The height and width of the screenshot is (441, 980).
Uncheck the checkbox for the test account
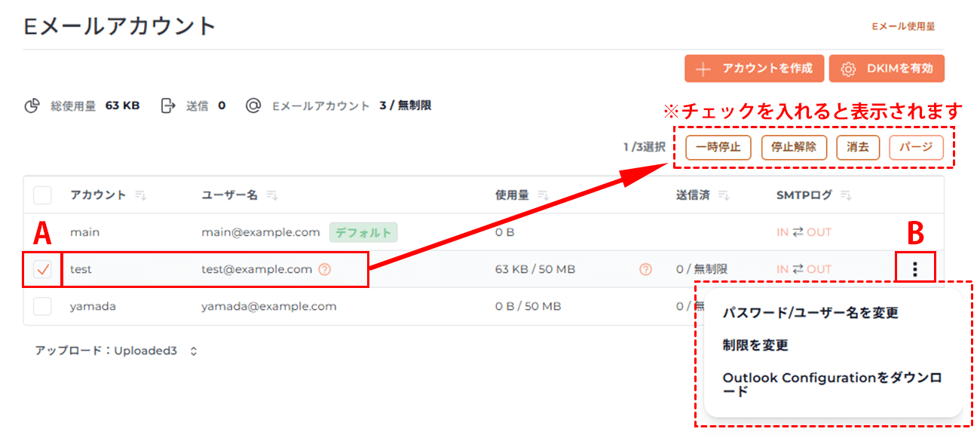point(41,268)
